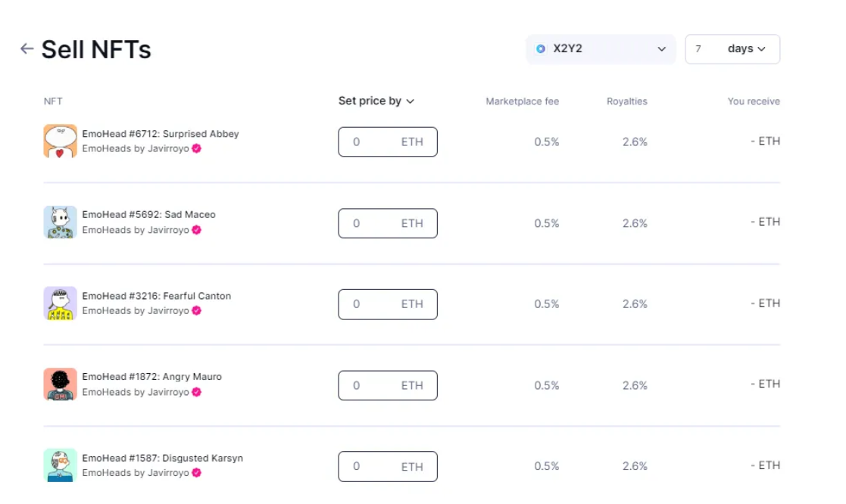Click the verified badge under Surprised Abbey
846x504 pixels.
[196, 149]
